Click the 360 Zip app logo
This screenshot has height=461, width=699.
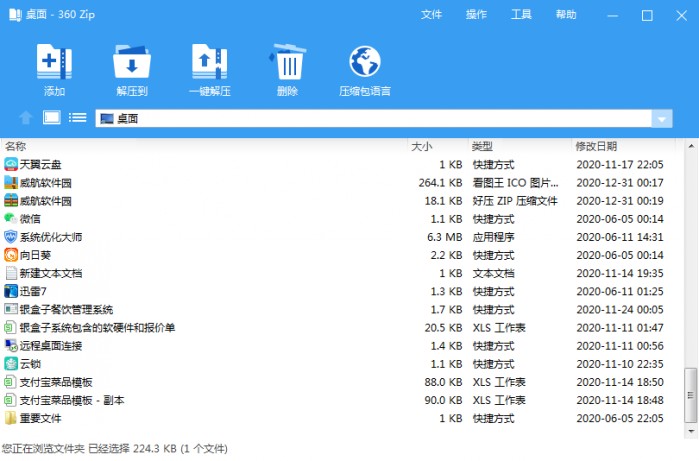pos(15,15)
